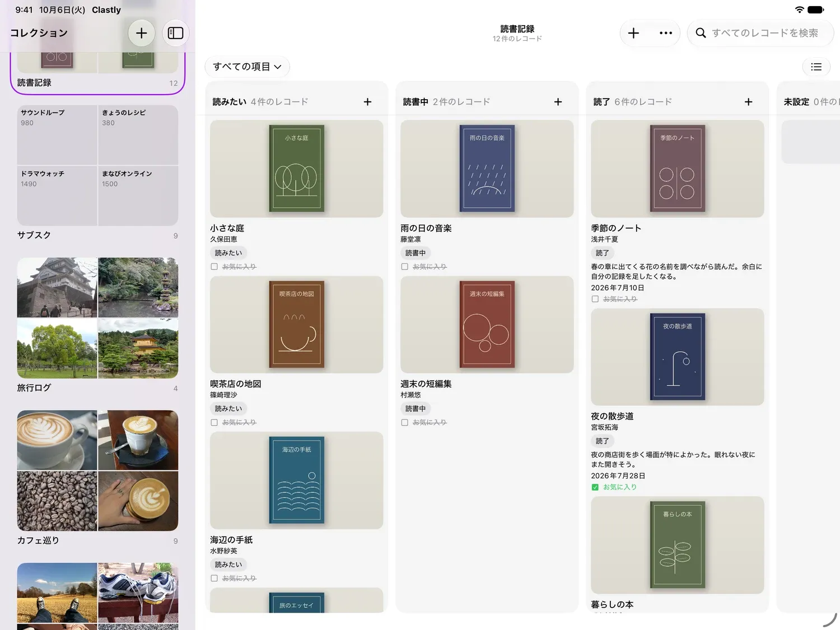Open 季節のノート book cover
The height and width of the screenshot is (630, 840).
pos(678,169)
